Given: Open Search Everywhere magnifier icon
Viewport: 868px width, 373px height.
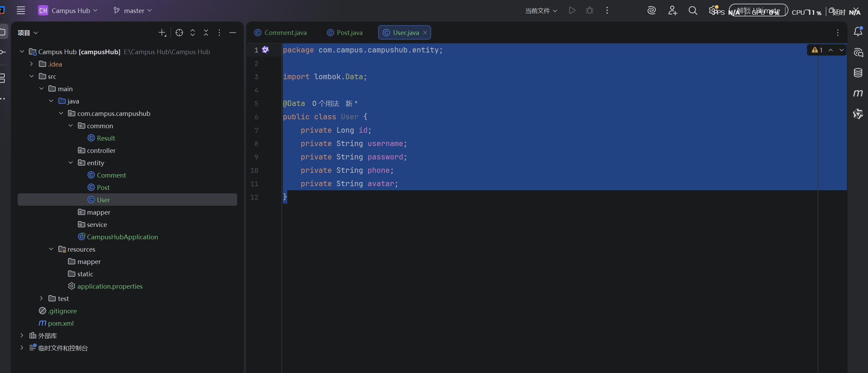Looking at the screenshot, I should pos(693,11).
